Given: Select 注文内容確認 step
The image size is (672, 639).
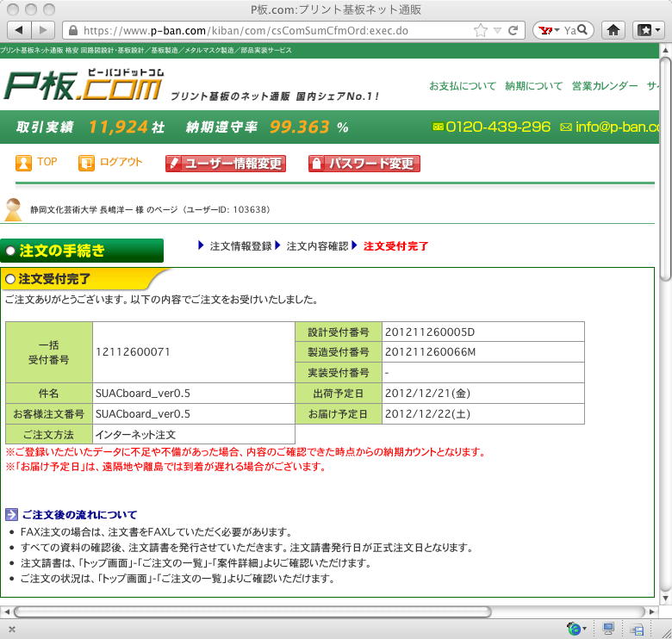Looking at the screenshot, I should tap(317, 246).
